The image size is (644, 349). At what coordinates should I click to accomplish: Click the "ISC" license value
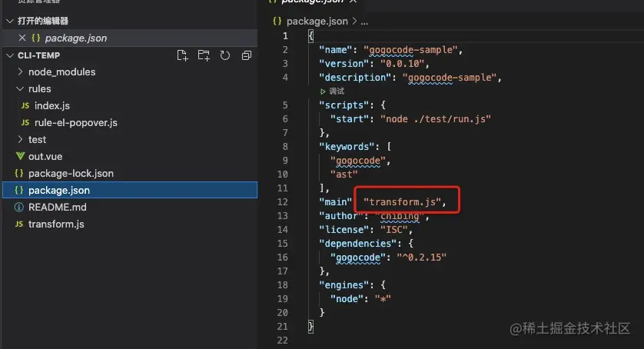pyautogui.click(x=394, y=230)
